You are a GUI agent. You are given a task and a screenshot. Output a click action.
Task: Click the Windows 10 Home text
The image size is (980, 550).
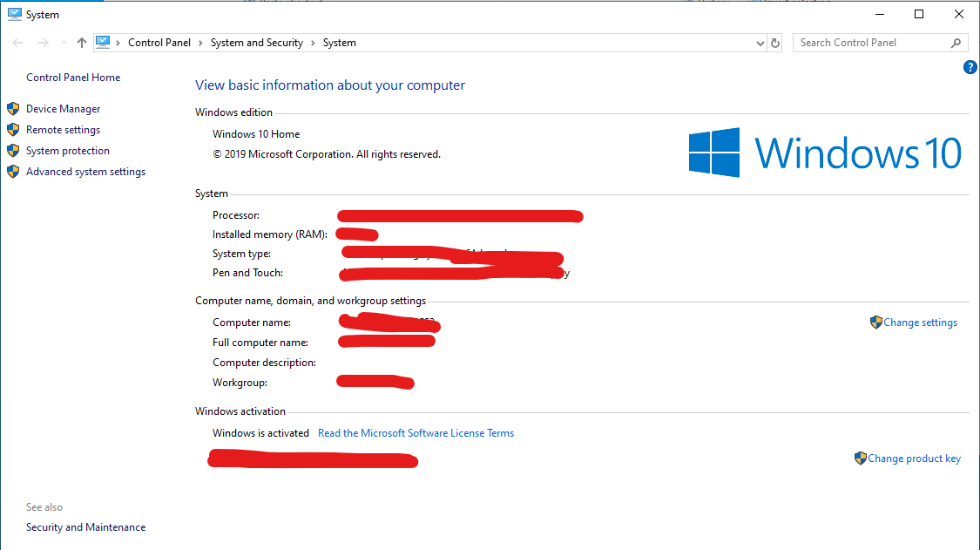pyautogui.click(x=256, y=134)
